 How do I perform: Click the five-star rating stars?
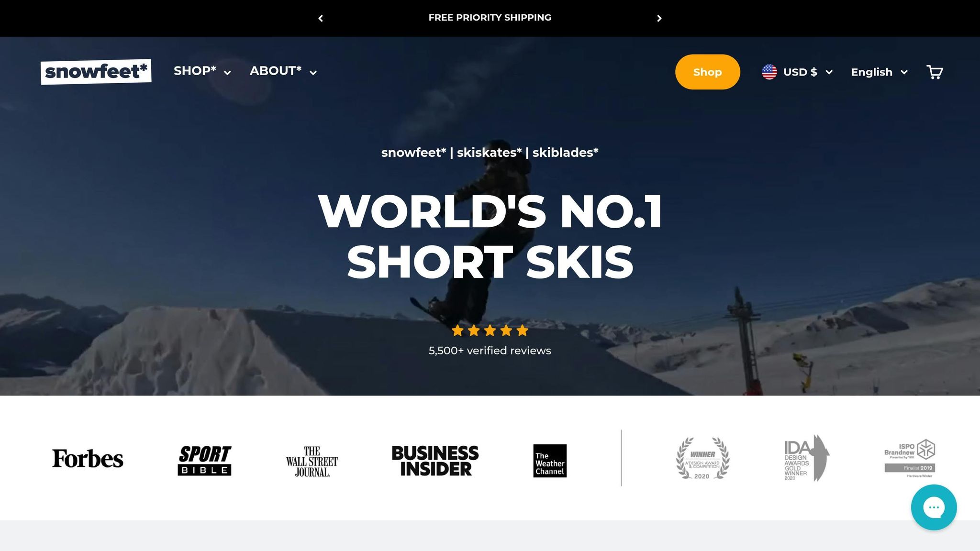pyautogui.click(x=490, y=331)
